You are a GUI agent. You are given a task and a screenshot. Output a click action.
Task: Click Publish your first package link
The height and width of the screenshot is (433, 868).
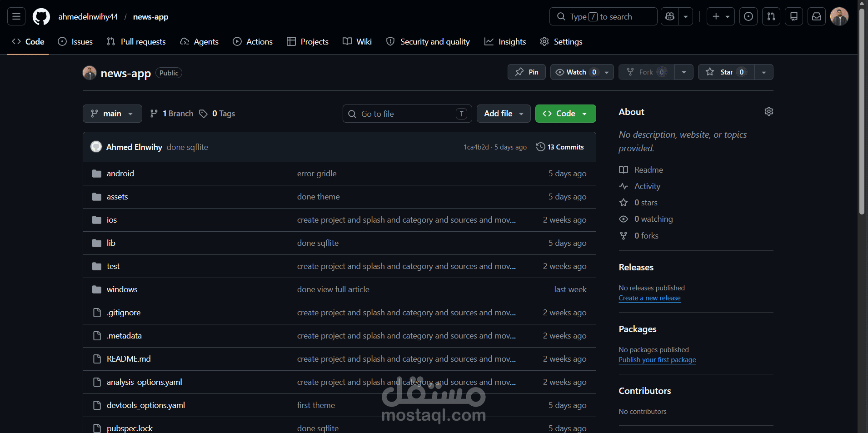pos(657,360)
